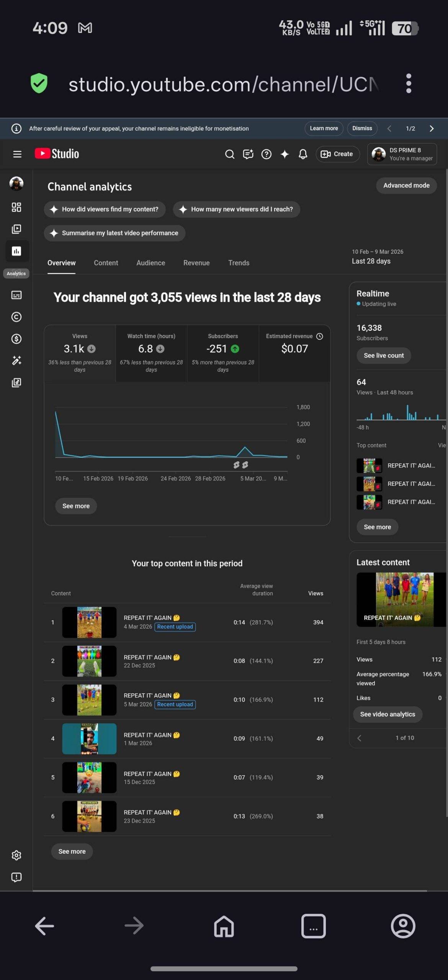Open the notifications bell

pos(303,154)
